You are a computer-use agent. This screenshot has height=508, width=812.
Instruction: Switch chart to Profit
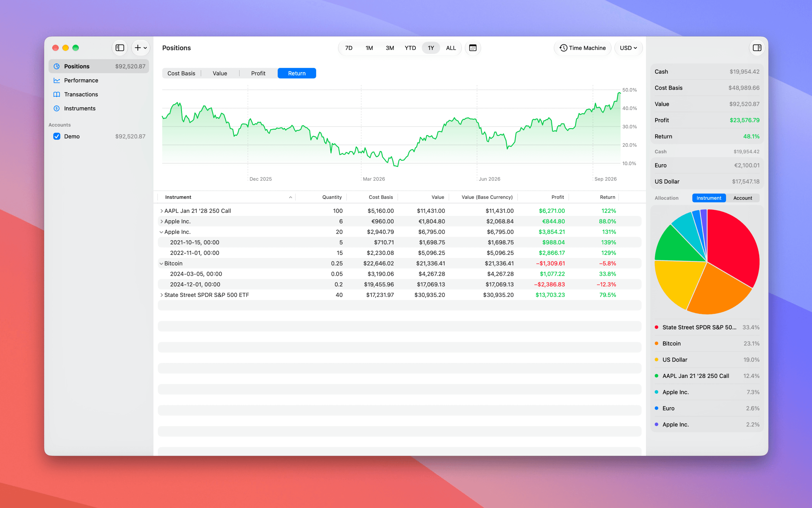click(258, 73)
